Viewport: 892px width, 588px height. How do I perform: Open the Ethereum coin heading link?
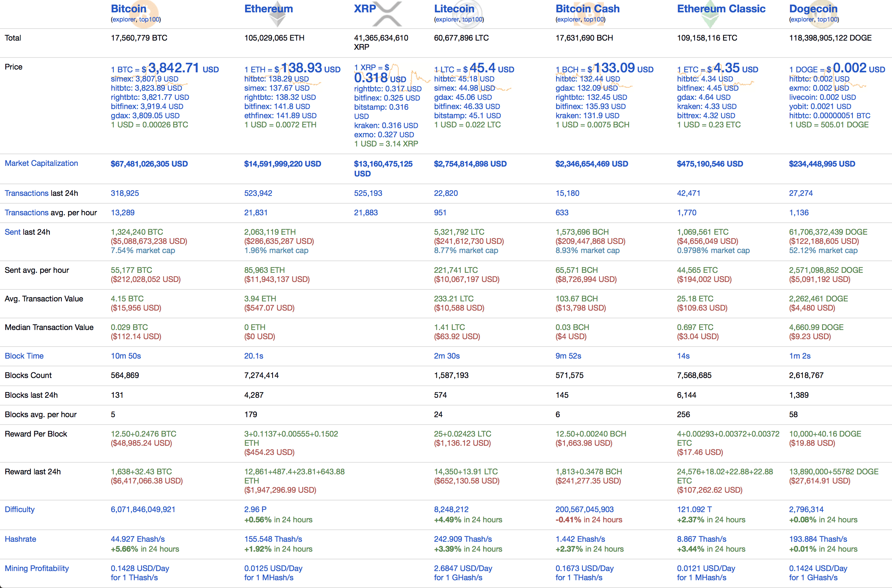click(x=269, y=8)
